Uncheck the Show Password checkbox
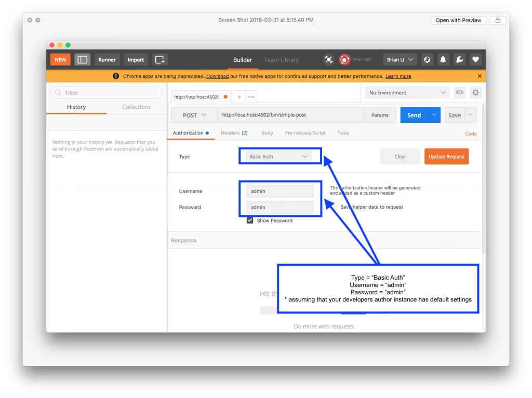Viewport: 532px width, 398px height. tap(250, 221)
